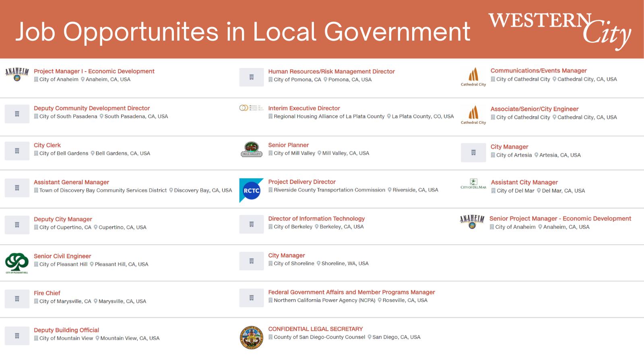Open the Fire Chief job posting
Screen dimensions: 644x362
click(47, 293)
